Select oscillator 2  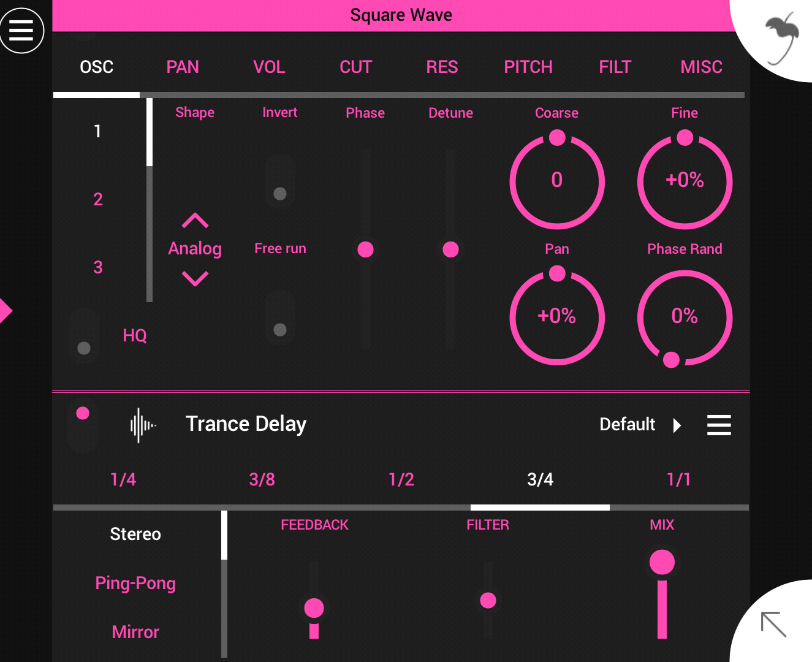pos(98,199)
